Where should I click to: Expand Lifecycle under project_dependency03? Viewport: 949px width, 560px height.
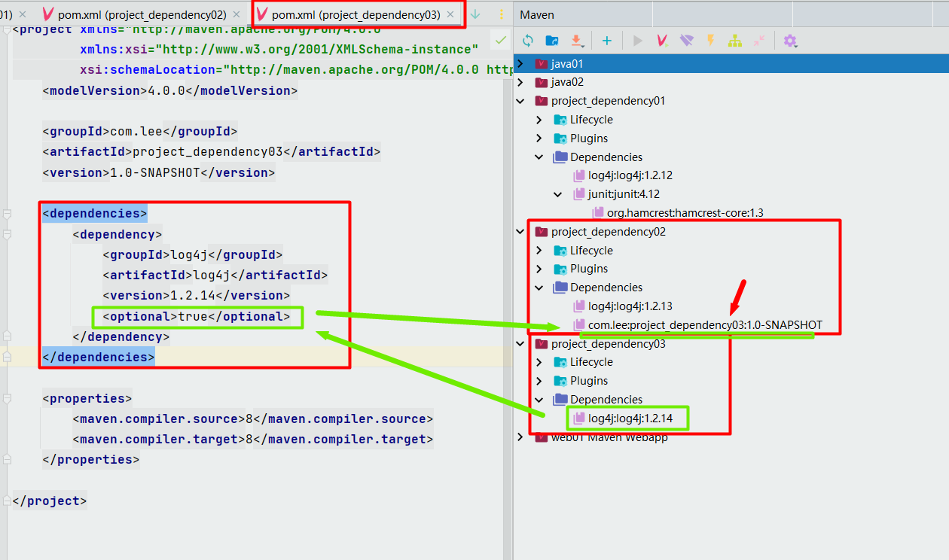pos(539,362)
